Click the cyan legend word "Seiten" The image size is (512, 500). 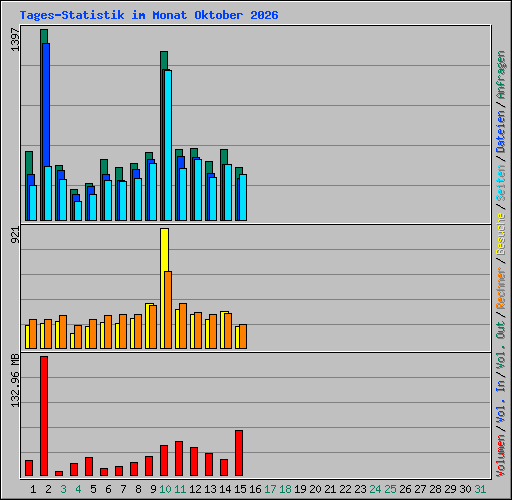tap(501, 183)
